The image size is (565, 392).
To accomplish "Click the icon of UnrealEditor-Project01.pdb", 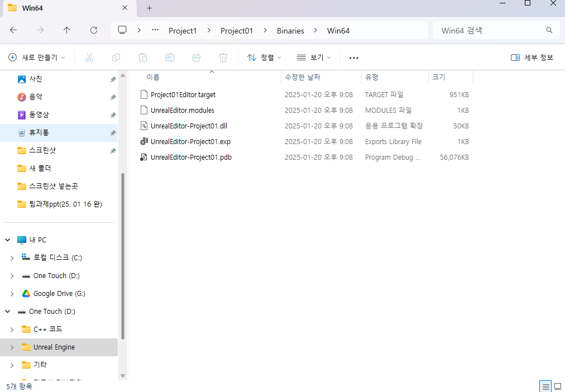I will click(144, 157).
